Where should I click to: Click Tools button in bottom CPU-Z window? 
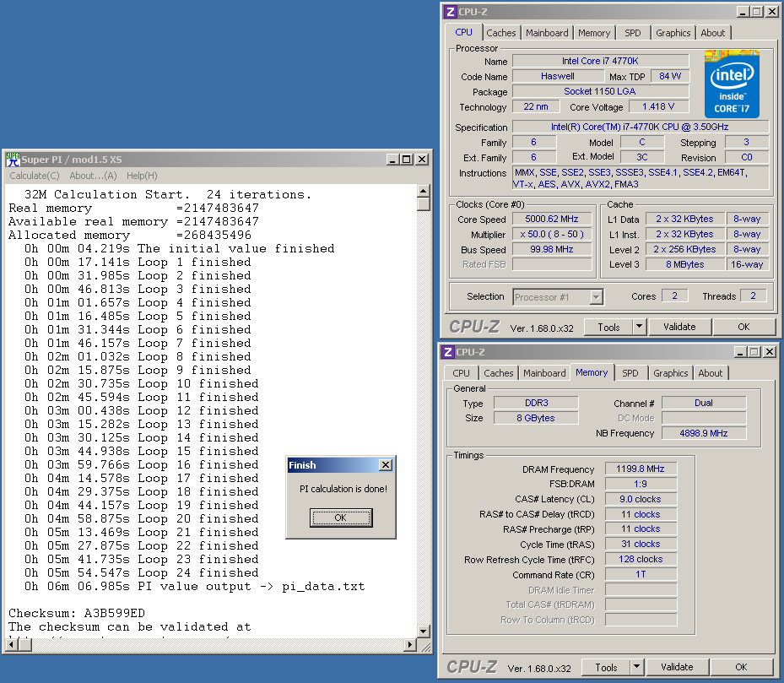(606, 668)
